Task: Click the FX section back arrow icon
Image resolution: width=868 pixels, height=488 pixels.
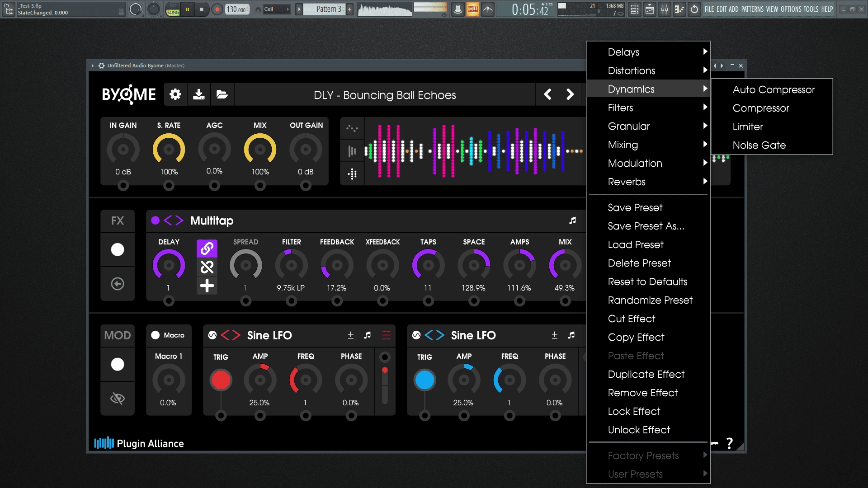Action: (118, 284)
